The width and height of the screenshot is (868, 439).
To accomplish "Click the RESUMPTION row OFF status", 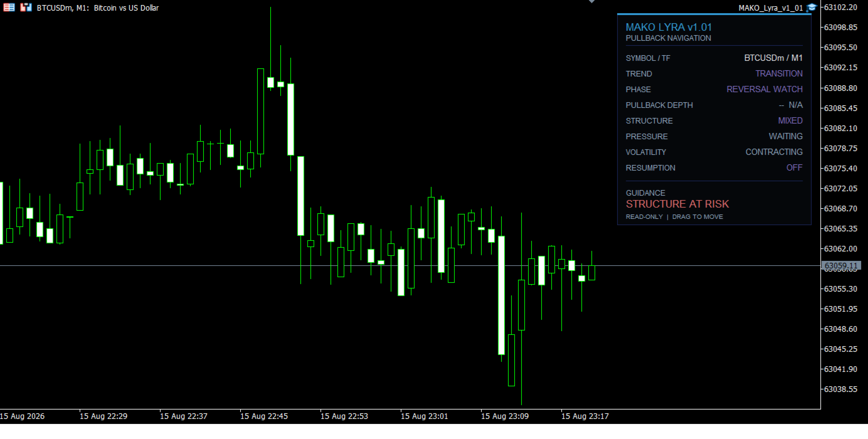I will 795,168.
